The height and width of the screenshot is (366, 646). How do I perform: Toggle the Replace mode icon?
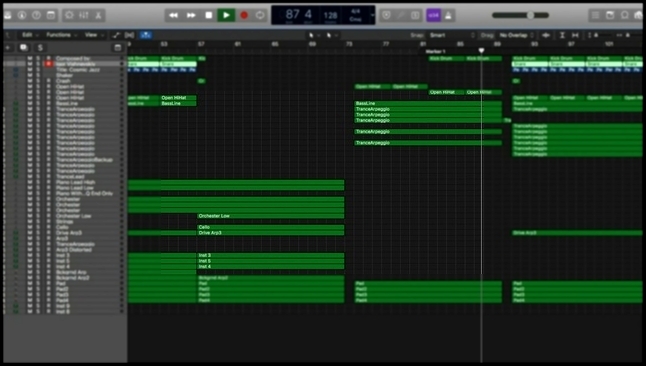pyautogui.click(x=386, y=15)
